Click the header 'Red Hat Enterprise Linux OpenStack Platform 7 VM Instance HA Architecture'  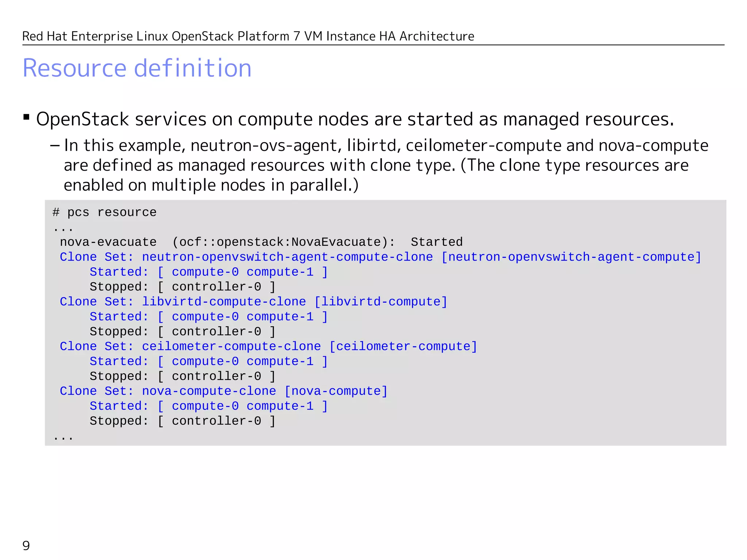pos(248,36)
